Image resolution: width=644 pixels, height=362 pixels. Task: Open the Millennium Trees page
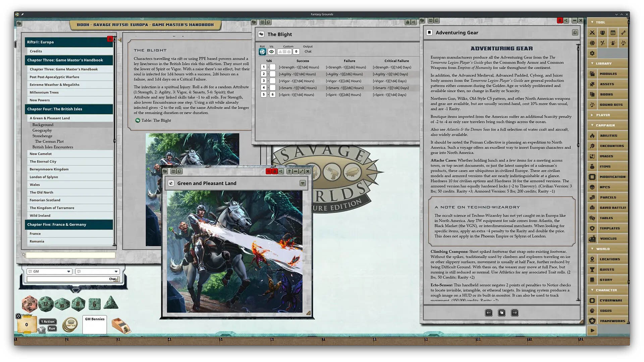(70, 93)
